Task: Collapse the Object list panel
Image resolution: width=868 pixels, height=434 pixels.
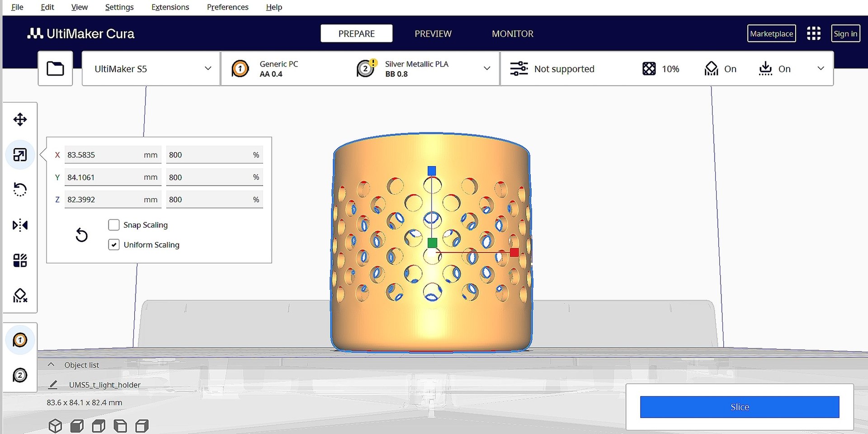Action: (x=51, y=365)
